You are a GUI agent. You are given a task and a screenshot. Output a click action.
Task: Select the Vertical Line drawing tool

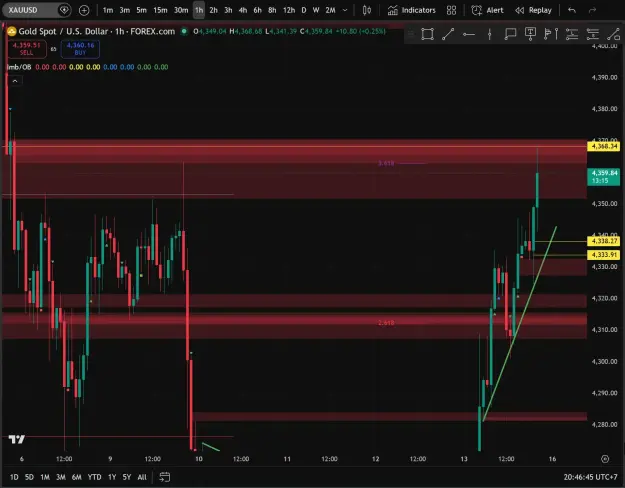[489, 34]
